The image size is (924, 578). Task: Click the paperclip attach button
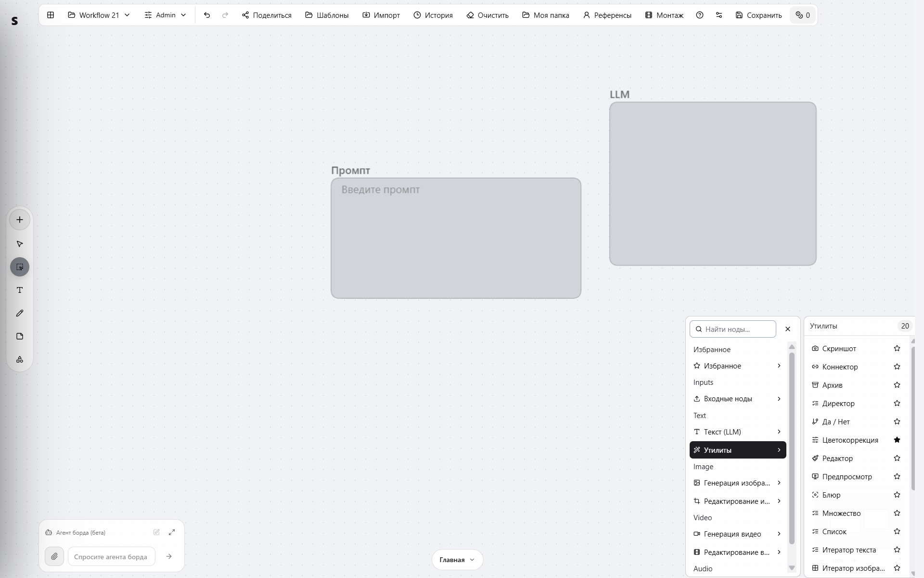tap(54, 556)
